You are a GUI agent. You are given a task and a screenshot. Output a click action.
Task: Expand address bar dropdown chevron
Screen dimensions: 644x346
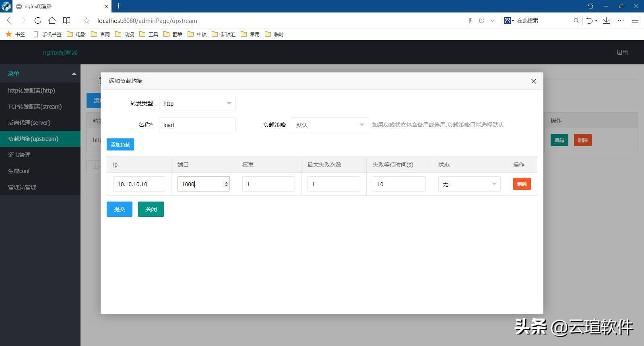click(492, 21)
